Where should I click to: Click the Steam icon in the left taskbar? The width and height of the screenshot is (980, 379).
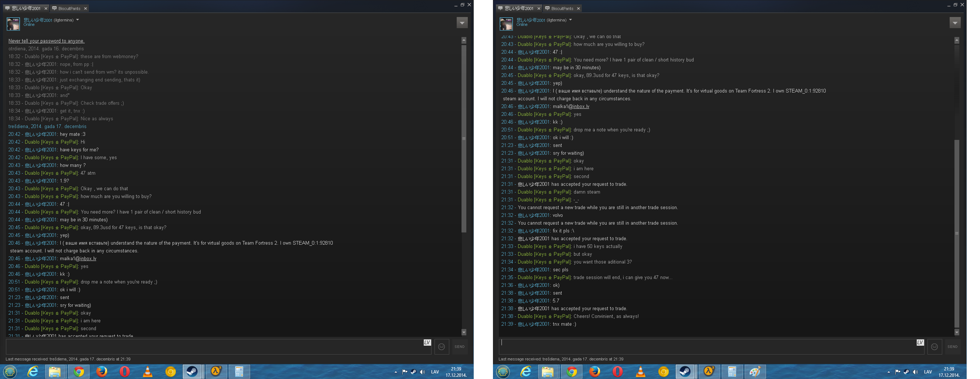tap(192, 371)
